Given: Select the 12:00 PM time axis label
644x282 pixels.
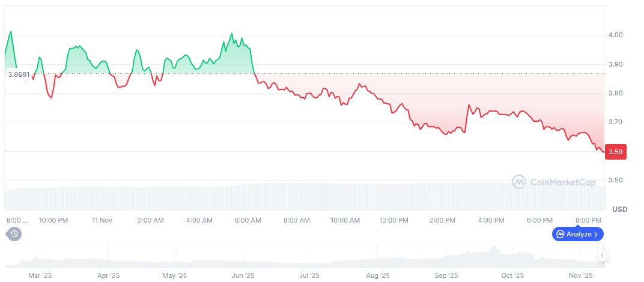Looking at the screenshot, I should (393, 220).
